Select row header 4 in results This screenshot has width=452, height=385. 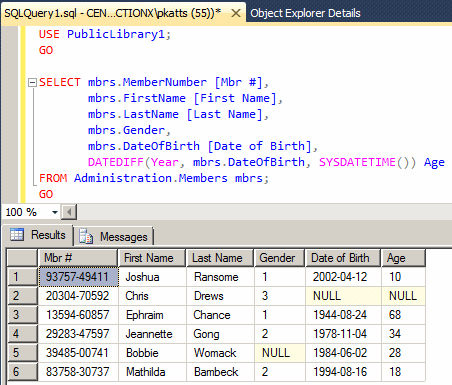(x=22, y=334)
